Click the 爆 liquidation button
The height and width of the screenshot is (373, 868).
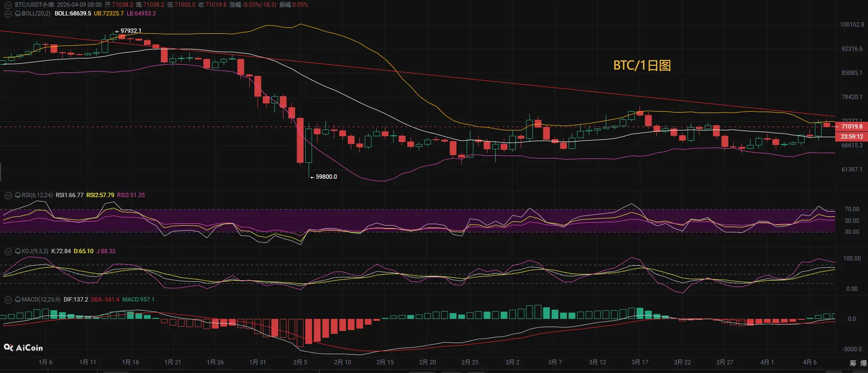coord(863,363)
